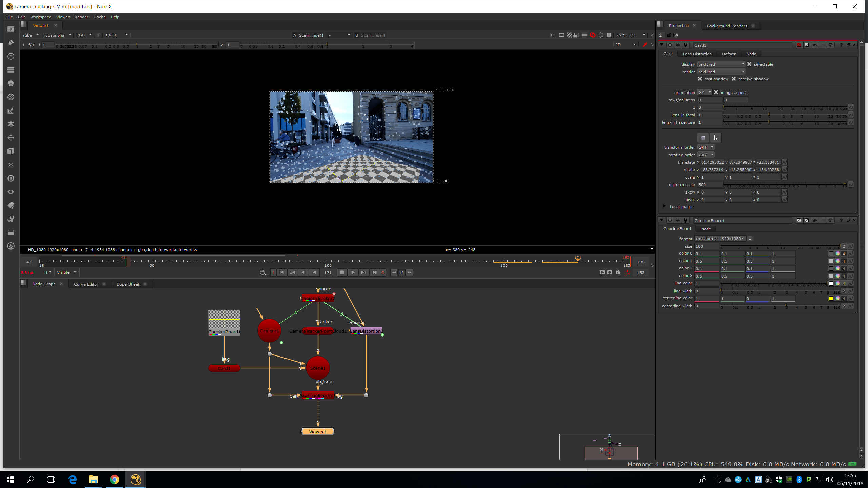Disable the image aspect checkbox
The height and width of the screenshot is (488, 868).
(x=716, y=92)
